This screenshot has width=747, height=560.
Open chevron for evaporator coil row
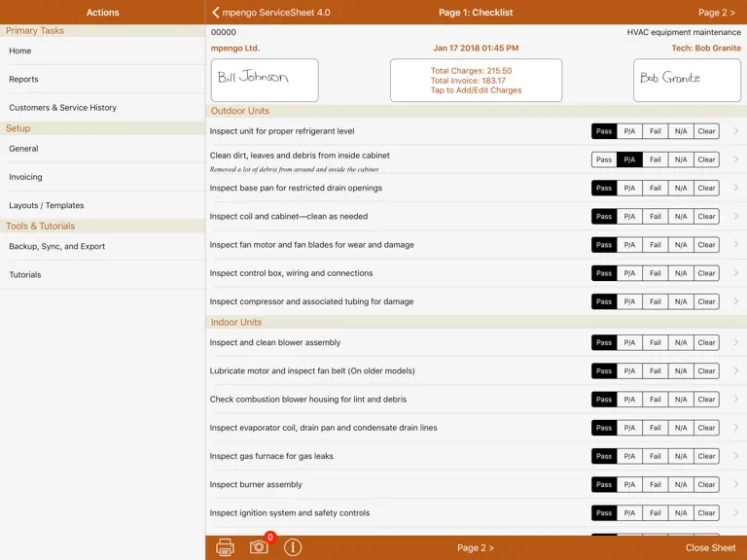[x=735, y=428]
